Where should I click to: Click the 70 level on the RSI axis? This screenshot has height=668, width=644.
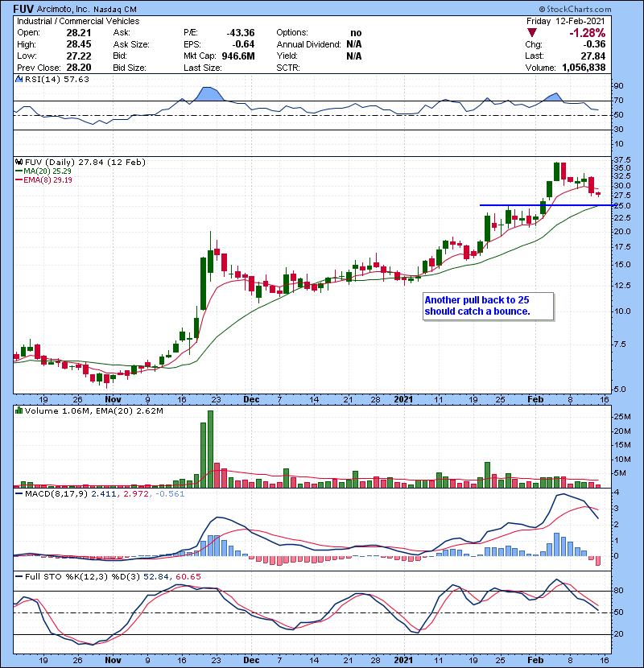click(618, 101)
